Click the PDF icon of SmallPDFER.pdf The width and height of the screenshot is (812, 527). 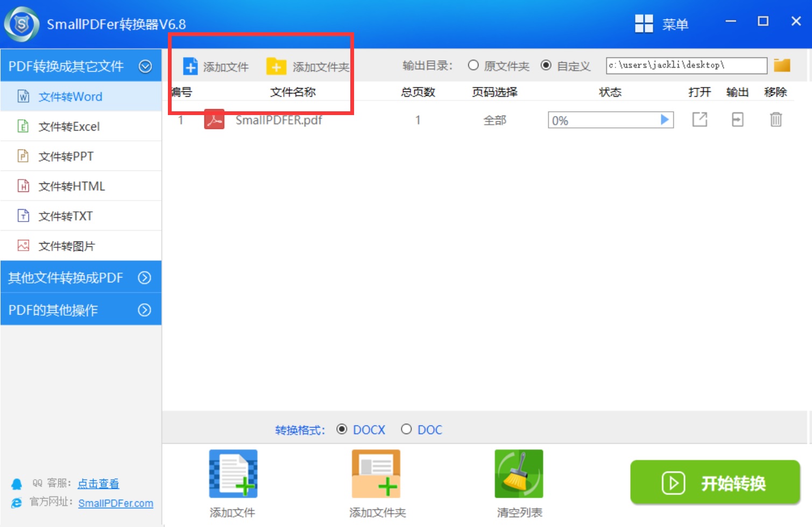[x=214, y=120]
